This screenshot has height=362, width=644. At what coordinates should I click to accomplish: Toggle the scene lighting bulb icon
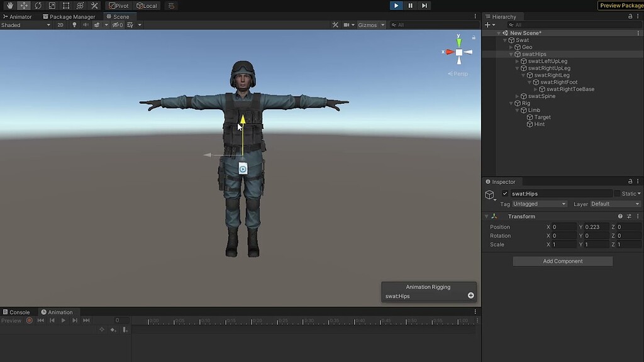pyautogui.click(x=74, y=25)
